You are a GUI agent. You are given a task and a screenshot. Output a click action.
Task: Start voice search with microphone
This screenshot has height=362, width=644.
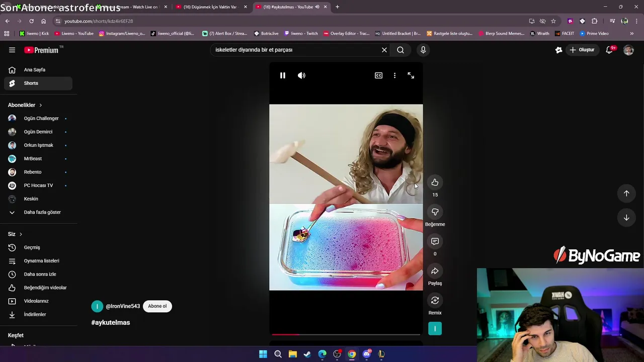[423, 50]
